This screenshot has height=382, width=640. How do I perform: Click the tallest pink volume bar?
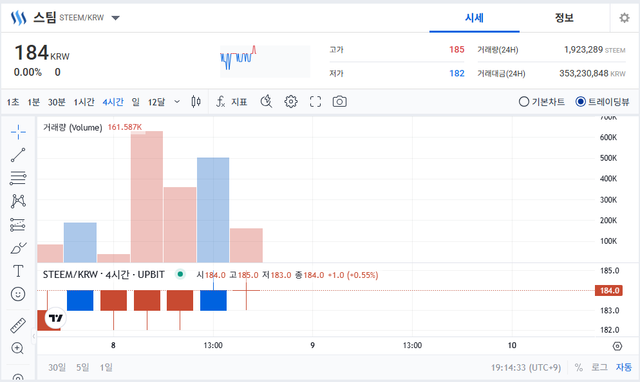(x=147, y=197)
